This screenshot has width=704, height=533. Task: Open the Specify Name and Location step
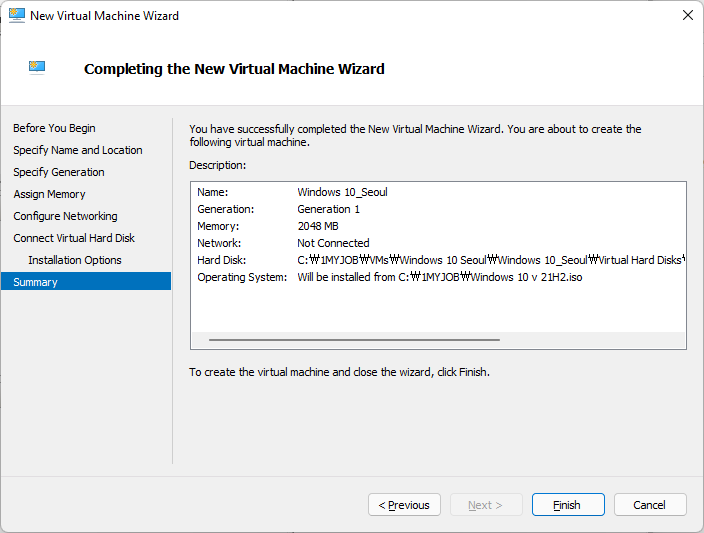click(78, 150)
